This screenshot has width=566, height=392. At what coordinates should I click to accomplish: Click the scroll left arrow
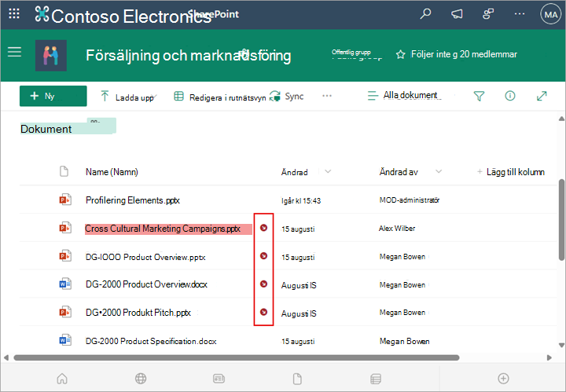click(6, 357)
